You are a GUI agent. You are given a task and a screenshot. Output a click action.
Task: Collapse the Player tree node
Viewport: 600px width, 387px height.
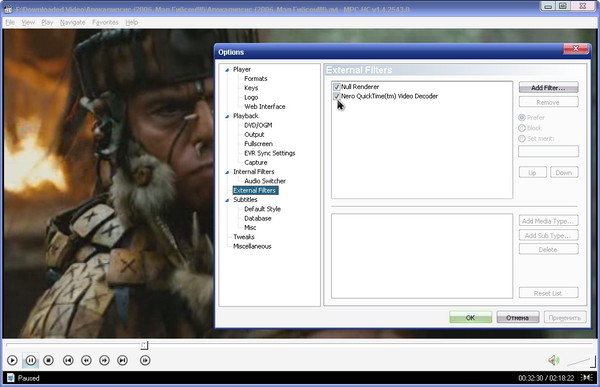click(x=227, y=70)
